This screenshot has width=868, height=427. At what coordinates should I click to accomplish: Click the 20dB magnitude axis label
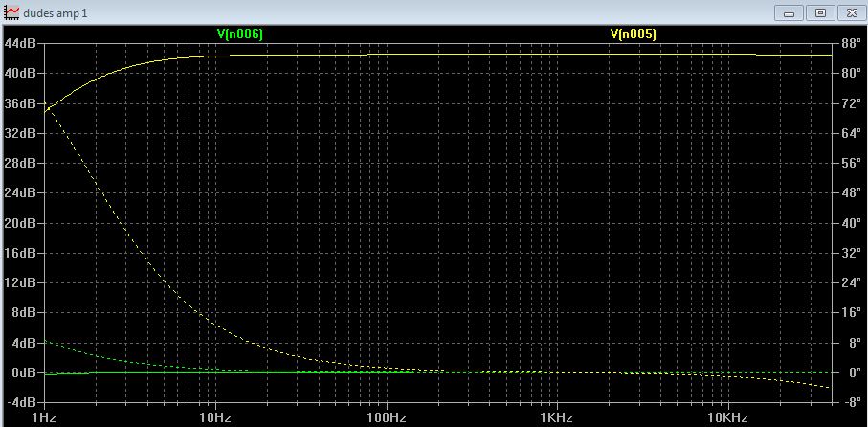coord(20,223)
